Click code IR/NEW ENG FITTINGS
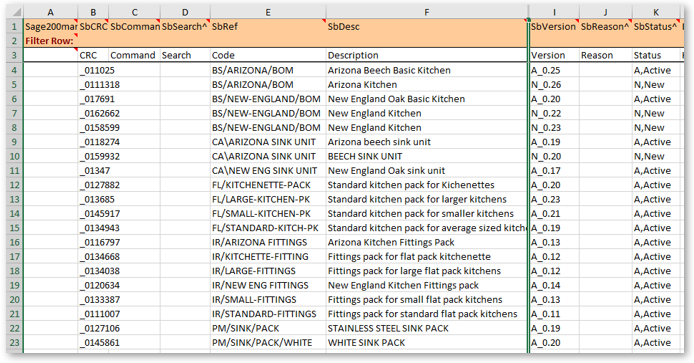The width and height of the screenshot is (694, 363). 268,285
